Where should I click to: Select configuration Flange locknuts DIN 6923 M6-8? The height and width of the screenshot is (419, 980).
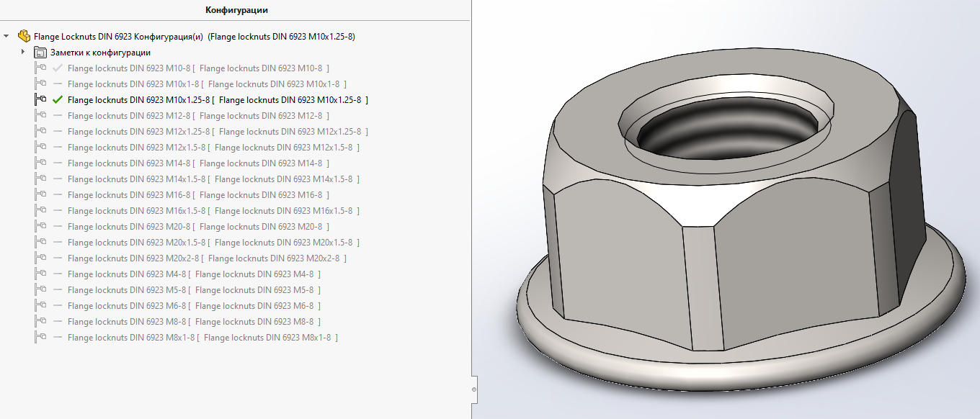click(x=194, y=306)
